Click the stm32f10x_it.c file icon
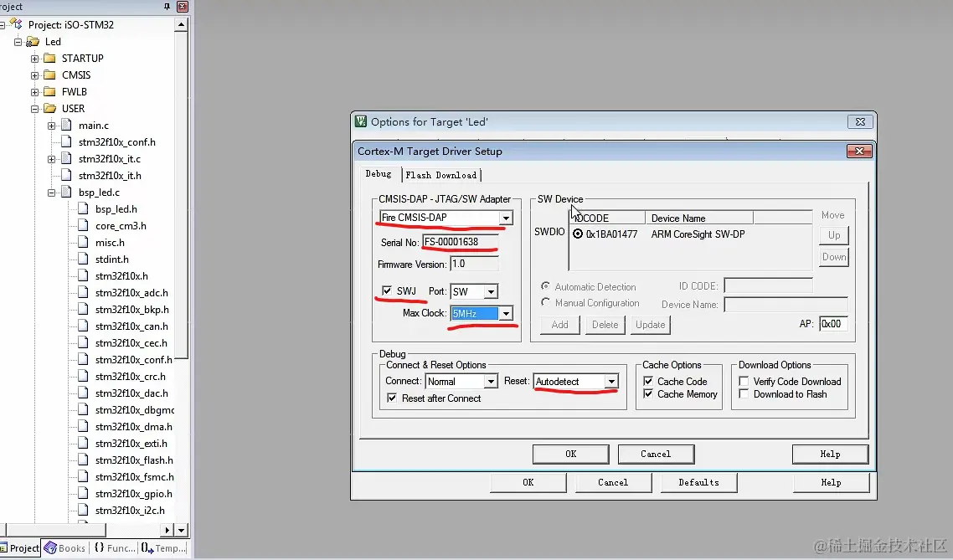 [x=66, y=158]
